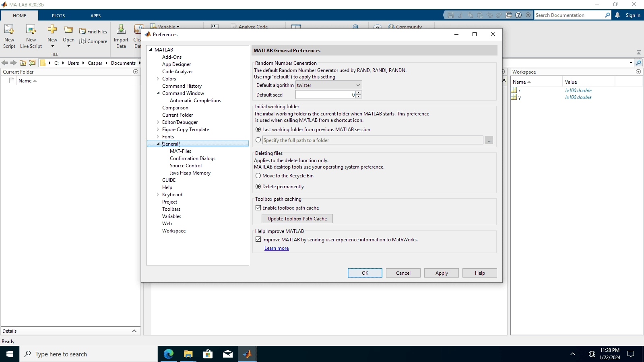
Task: Click the yellow plus New icon
Action: (x=52, y=29)
